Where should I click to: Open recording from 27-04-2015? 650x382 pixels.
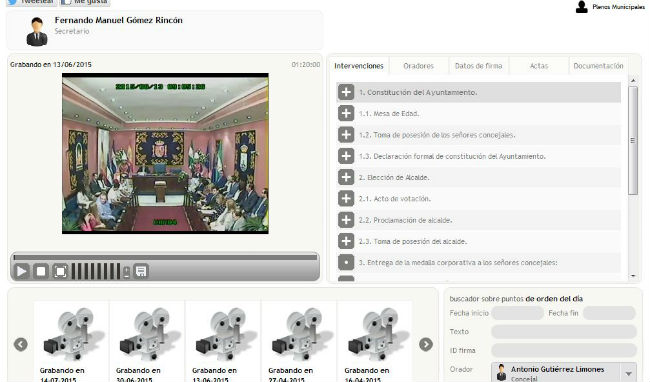coord(299,342)
